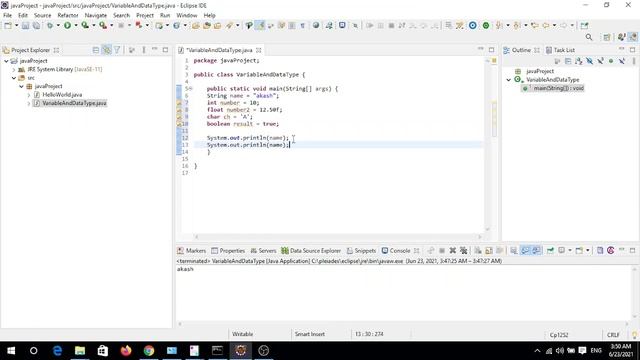640x360 pixels.
Task: Click the Open Perspective icon
Action: (607, 37)
